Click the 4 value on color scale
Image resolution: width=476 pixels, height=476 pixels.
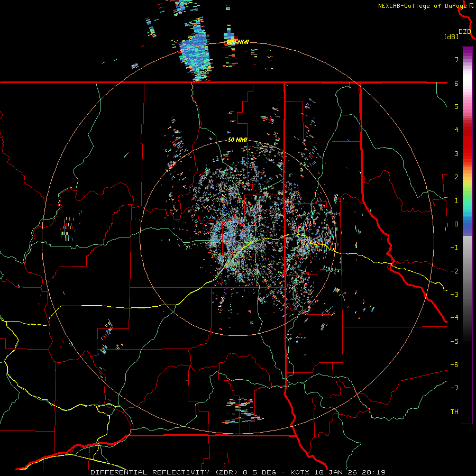pyautogui.click(x=456, y=130)
